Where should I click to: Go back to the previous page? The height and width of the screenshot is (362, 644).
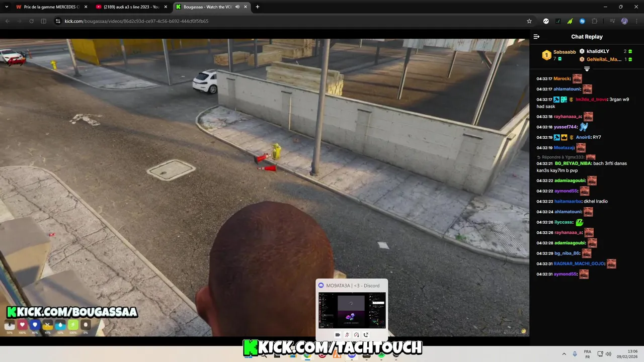(x=7, y=21)
